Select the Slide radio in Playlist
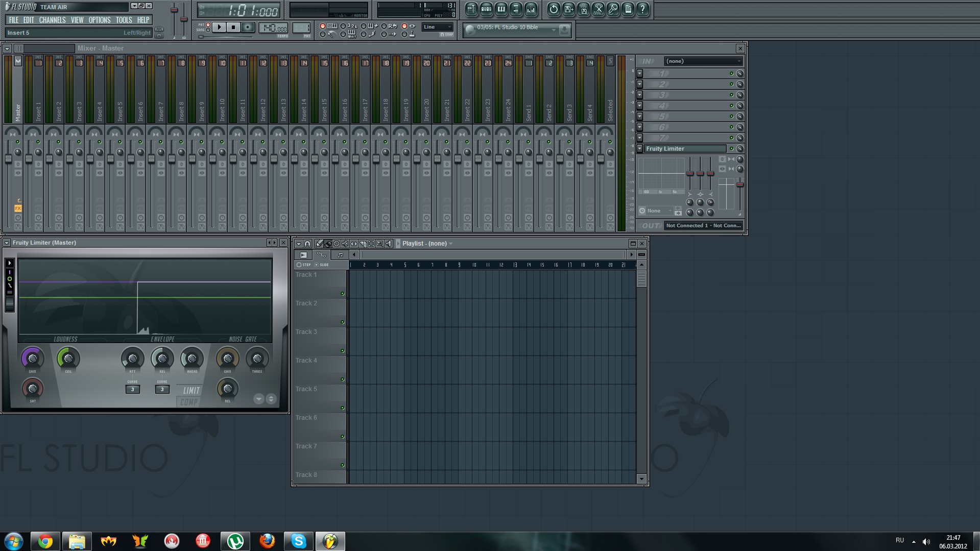The height and width of the screenshot is (551, 980). tap(316, 265)
